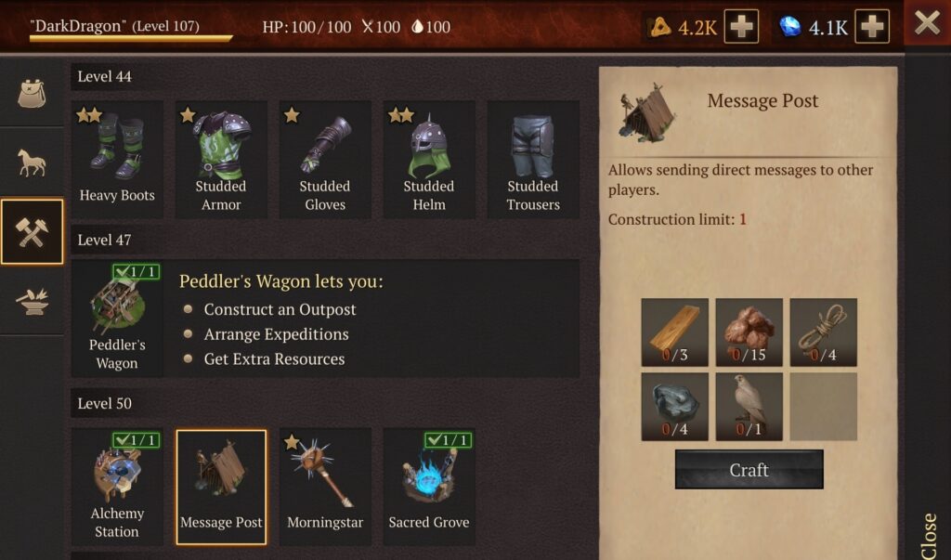Pick the Studded Helm item
Viewport: 951px width, 560px height.
[429, 160]
